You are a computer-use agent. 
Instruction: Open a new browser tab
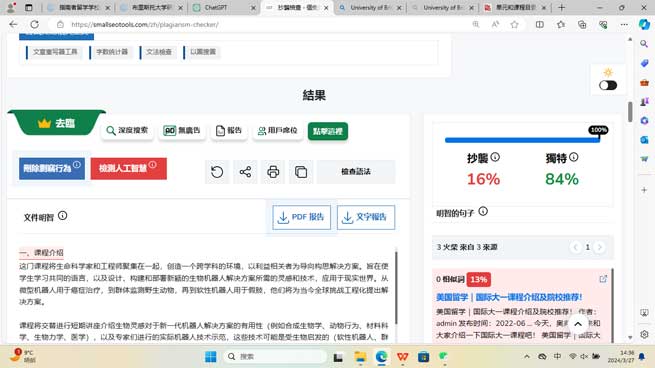point(561,8)
